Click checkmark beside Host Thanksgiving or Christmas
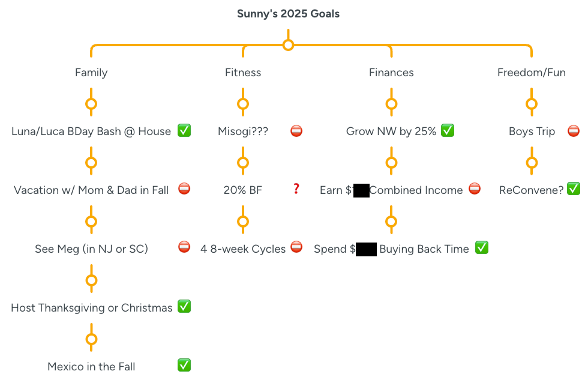Image resolution: width=588 pixels, height=383 pixels. (x=184, y=307)
